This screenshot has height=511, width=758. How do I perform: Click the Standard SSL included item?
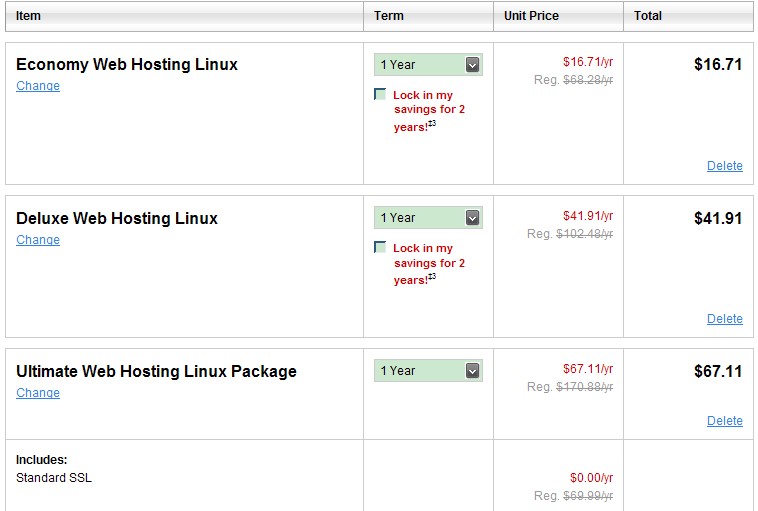[54, 478]
